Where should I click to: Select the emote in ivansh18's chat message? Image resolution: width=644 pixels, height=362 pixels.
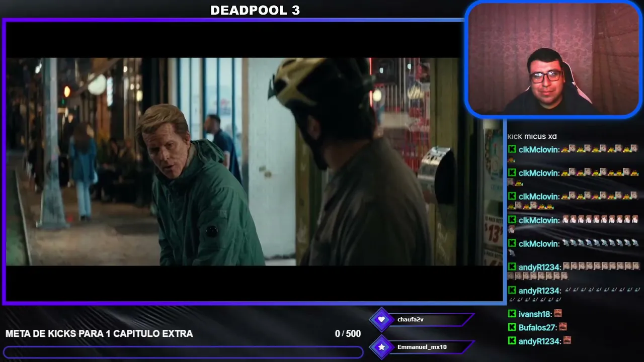point(557,314)
